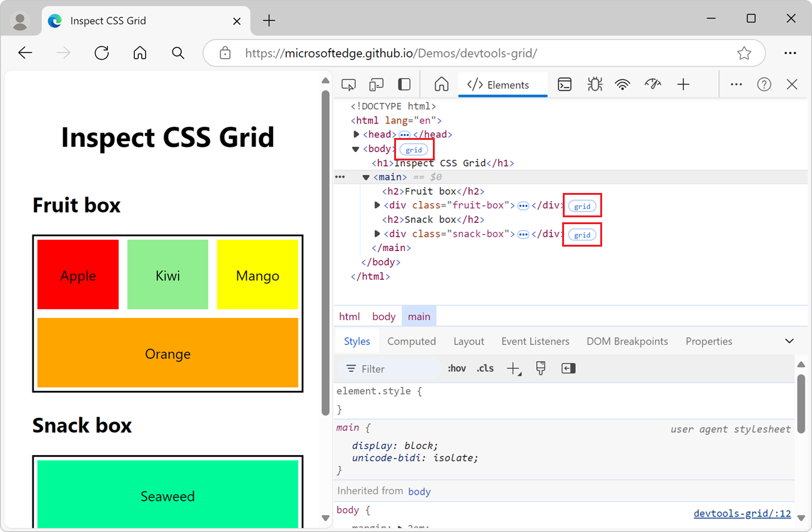Open the DevTools Welcome home panel
Image resolution: width=812 pixels, height=532 pixels.
441,84
